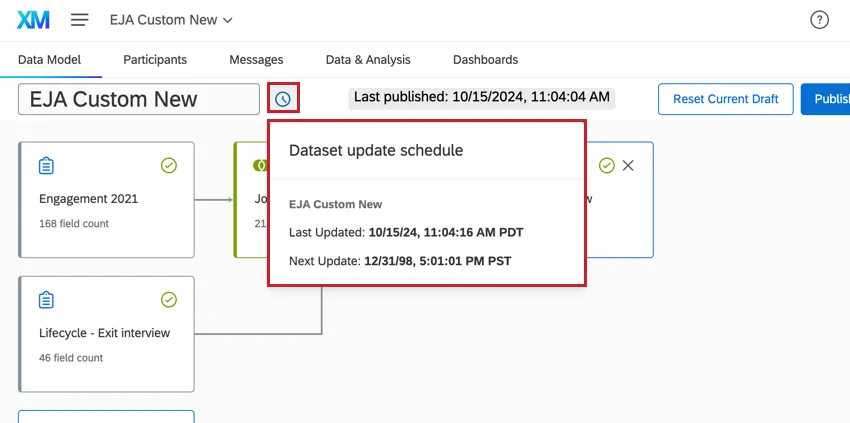Click the Engagement 2021 survey clipboard icon
The width and height of the screenshot is (850, 423).
[x=46, y=165]
